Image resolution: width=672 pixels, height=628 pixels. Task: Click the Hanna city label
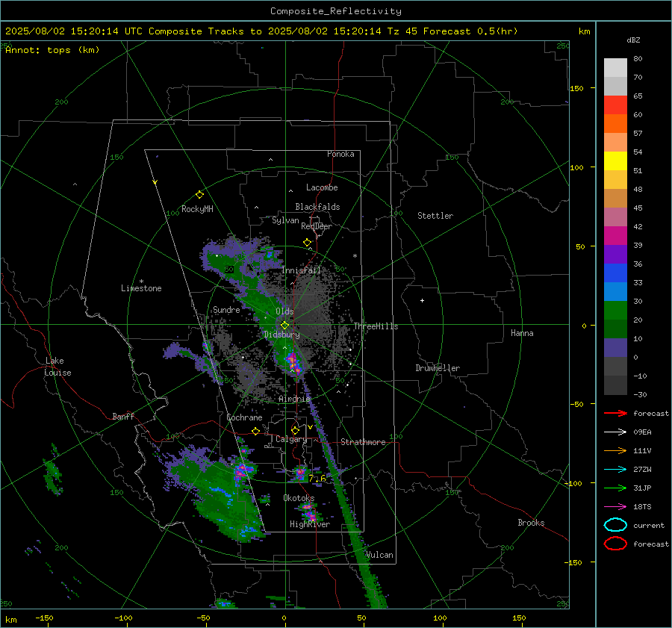tap(522, 333)
